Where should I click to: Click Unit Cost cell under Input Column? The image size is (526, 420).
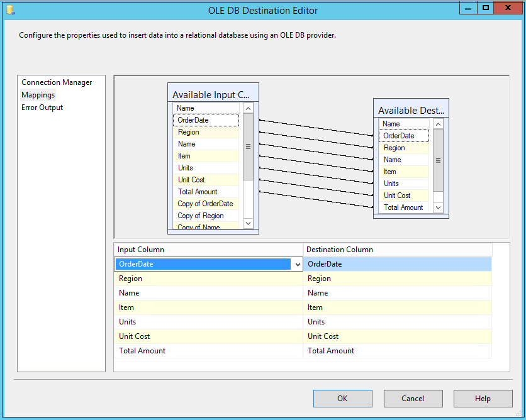point(209,336)
